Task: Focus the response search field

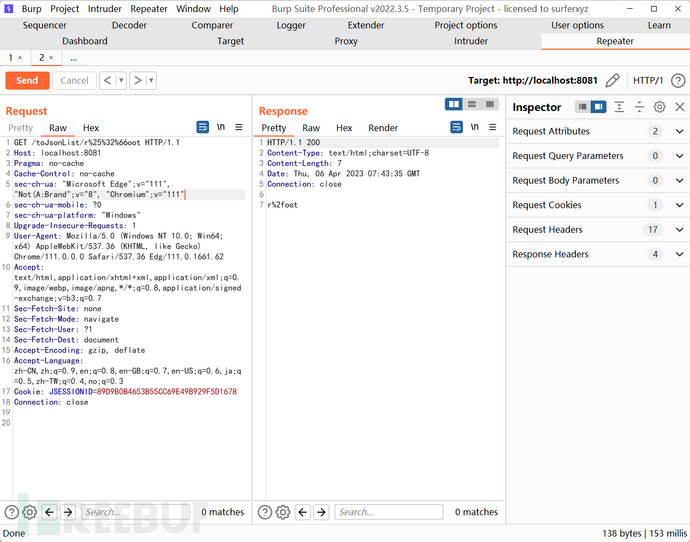Action: click(x=389, y=512)
